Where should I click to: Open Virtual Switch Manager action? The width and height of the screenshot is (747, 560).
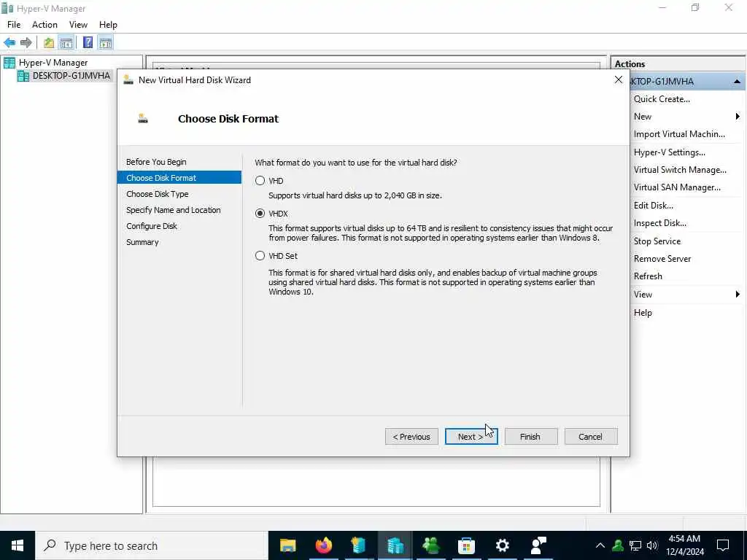coord(680,170)
